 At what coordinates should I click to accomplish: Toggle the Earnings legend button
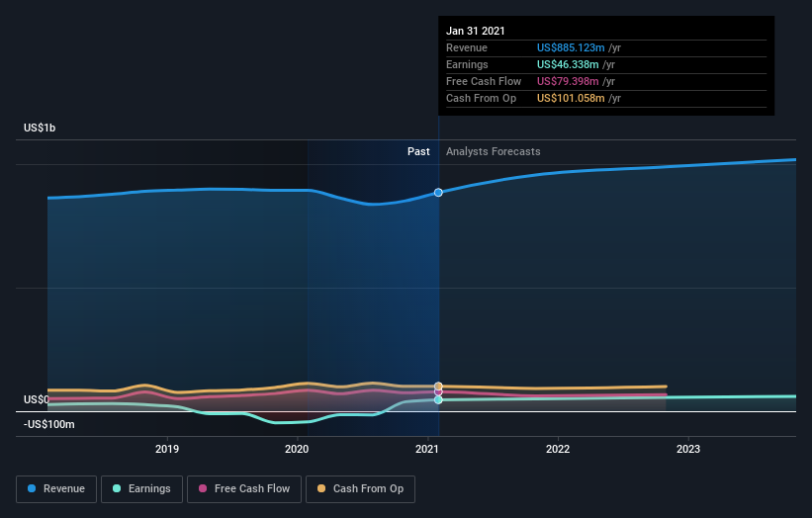coord(141,489)
